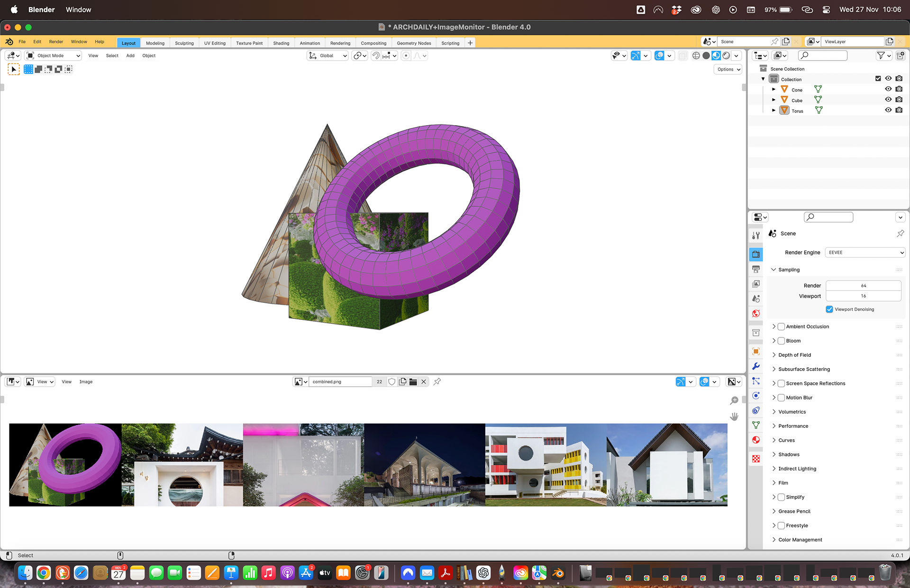The height and width of the screenshot is (588, 910).
Task: Click the new collection icon in outliner
Action: pyautogui.click(x=901, y=56)
